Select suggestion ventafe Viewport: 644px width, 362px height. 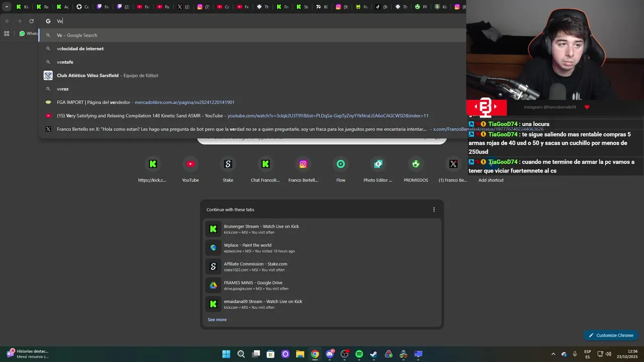tap(252, 62)
